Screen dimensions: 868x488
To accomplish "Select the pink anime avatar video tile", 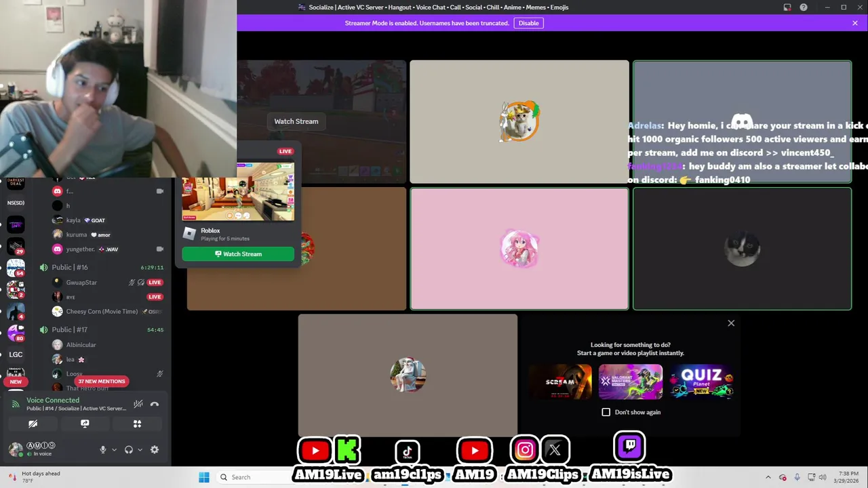I will (519, 249).
